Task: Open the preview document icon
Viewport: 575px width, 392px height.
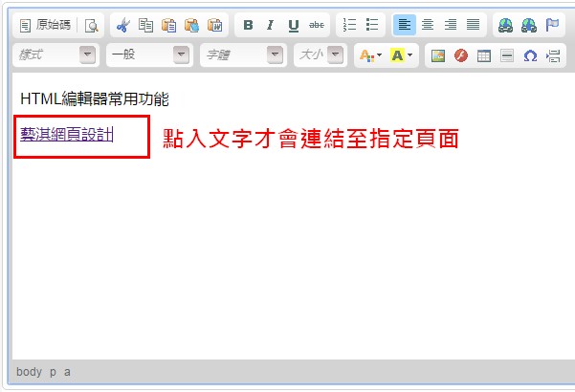Action: pyautogui.click(x=91, y=26)
